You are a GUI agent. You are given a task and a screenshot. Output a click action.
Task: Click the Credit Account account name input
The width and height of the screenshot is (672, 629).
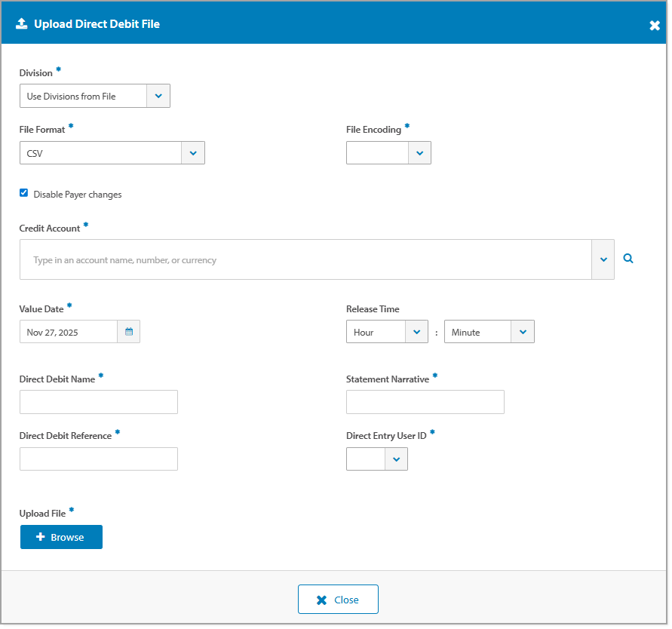click(302, 259)
